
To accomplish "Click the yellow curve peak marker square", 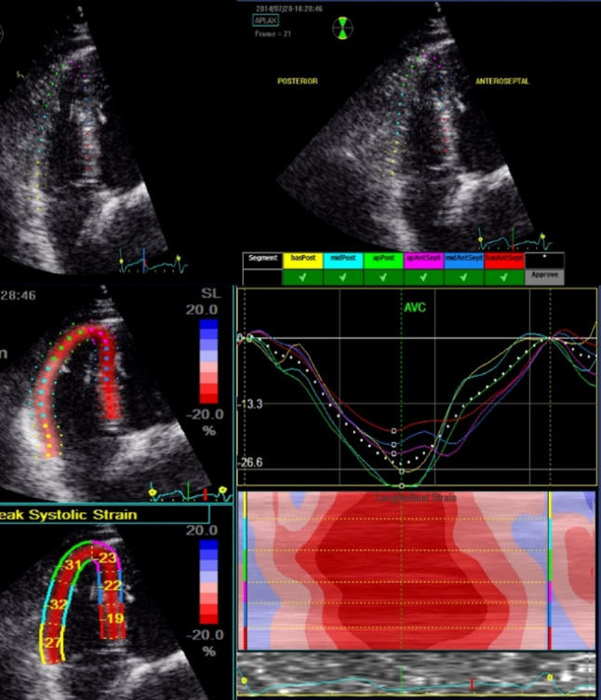I will [402, 471].
